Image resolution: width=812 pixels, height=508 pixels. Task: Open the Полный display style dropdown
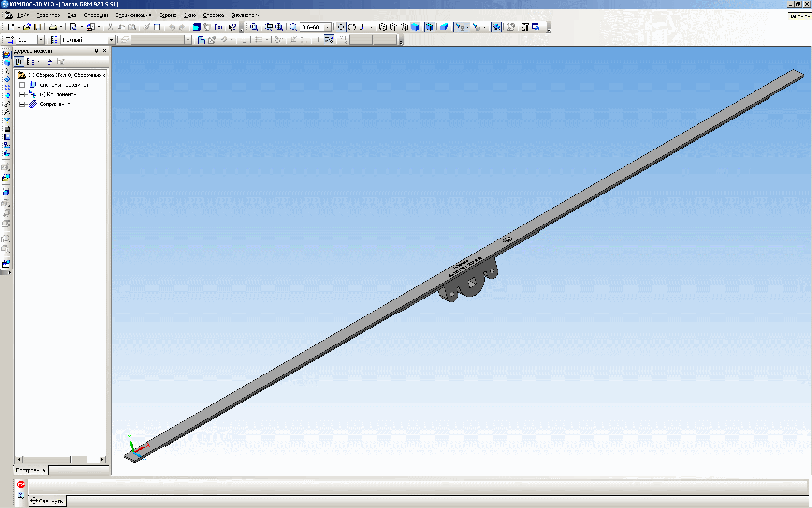(111, 40)
